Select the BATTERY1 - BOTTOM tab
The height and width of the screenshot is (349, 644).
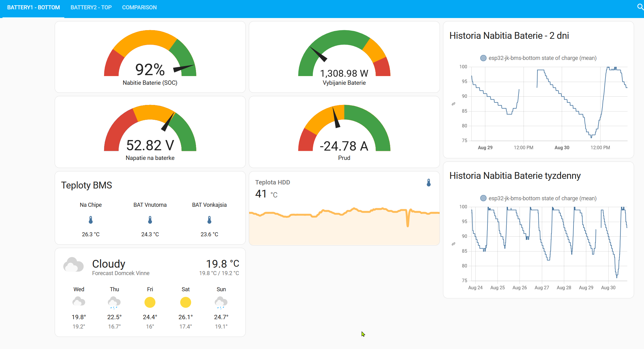[x=34, y=7]
